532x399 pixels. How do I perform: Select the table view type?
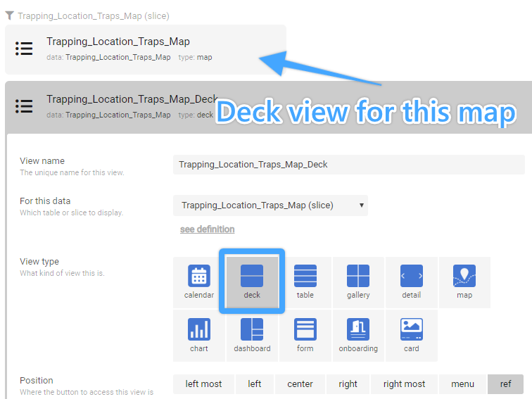[305, 282]
